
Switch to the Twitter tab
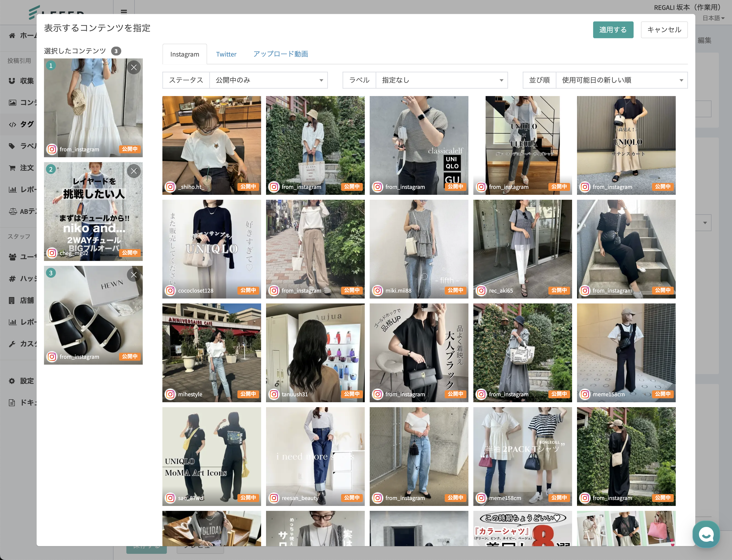click(226, 54)
